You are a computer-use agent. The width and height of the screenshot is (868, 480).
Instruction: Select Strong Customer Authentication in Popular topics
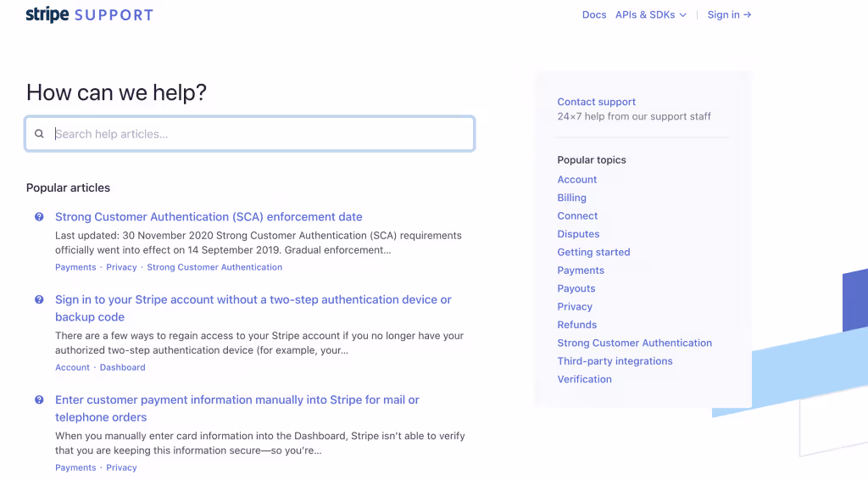pos(634,343)
